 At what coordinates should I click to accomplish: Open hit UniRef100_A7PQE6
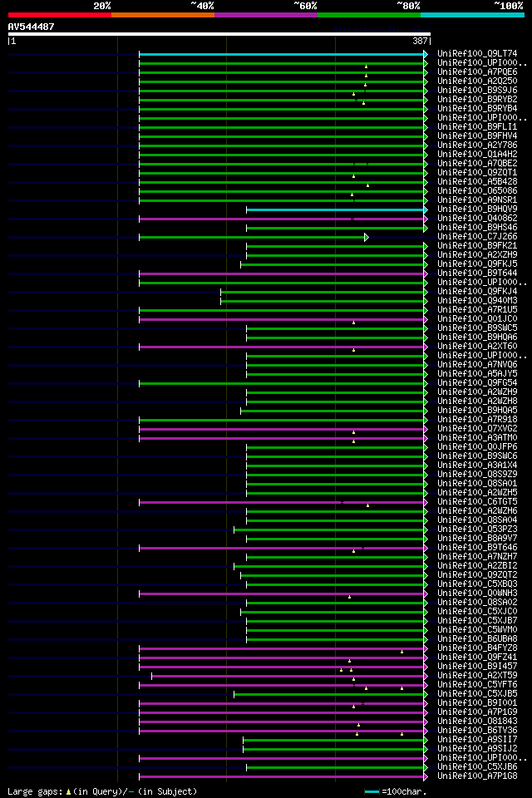477,71
